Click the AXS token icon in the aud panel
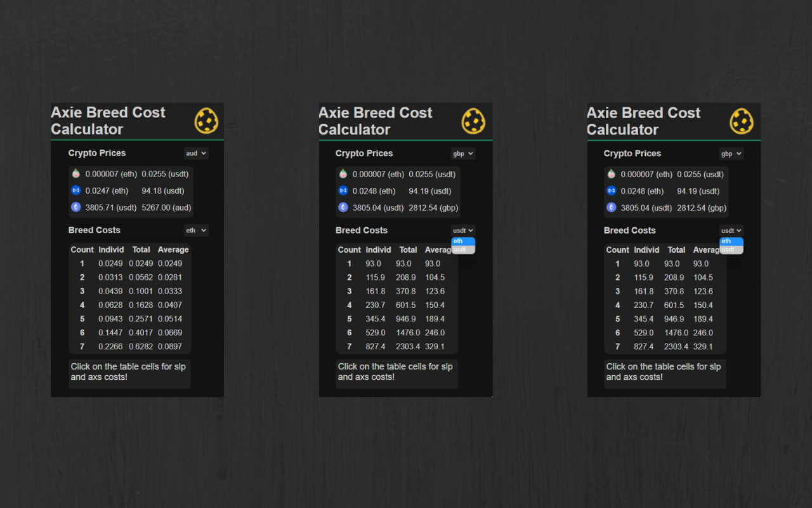 76,190
